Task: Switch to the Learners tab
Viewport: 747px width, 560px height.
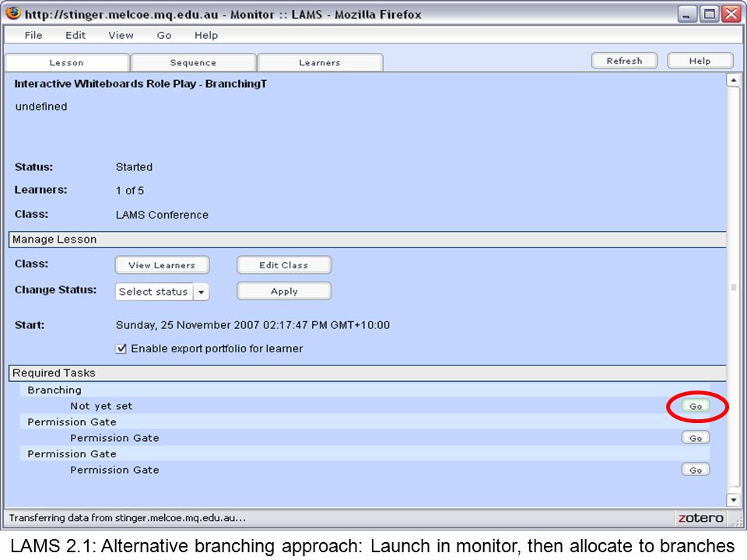Action: tap(320, 63)
